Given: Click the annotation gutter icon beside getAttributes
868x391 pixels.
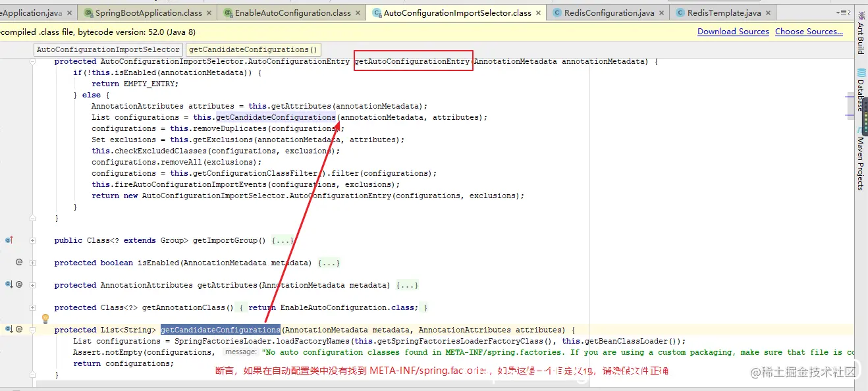Looking at the screenshot, I should click(x=19, y=284).
